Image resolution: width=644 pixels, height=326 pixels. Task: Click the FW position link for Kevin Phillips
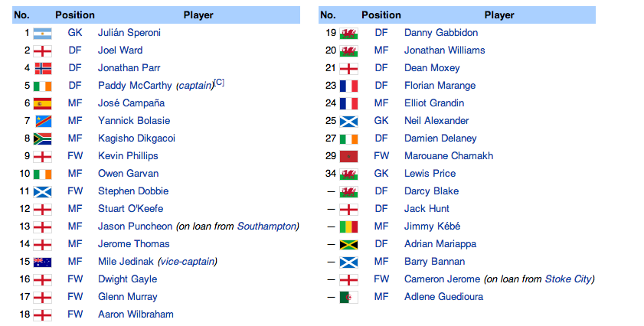pos(75,156)
